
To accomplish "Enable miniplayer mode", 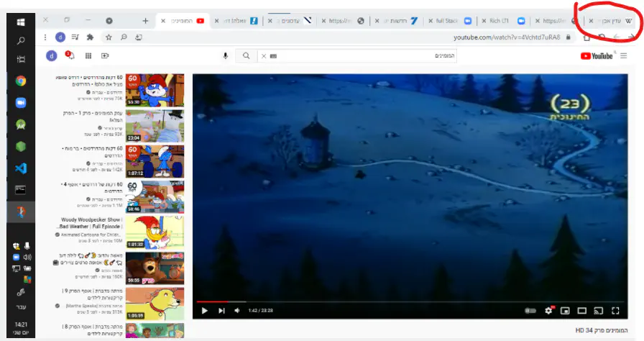I will (x=565, y=311).
